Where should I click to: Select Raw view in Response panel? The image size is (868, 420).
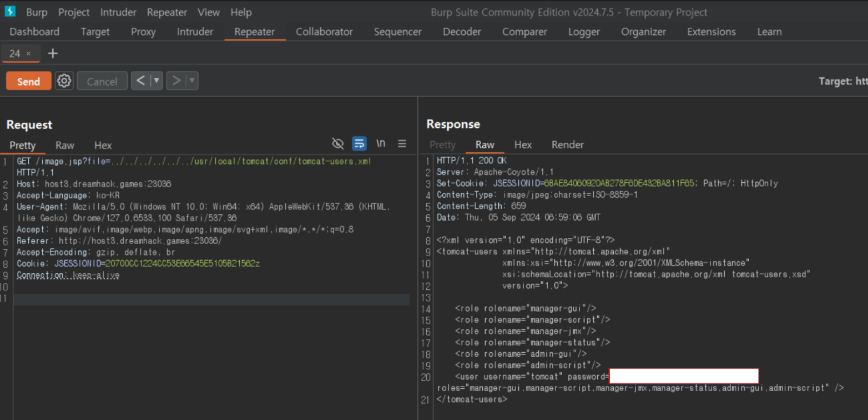[x=485, y=144]
